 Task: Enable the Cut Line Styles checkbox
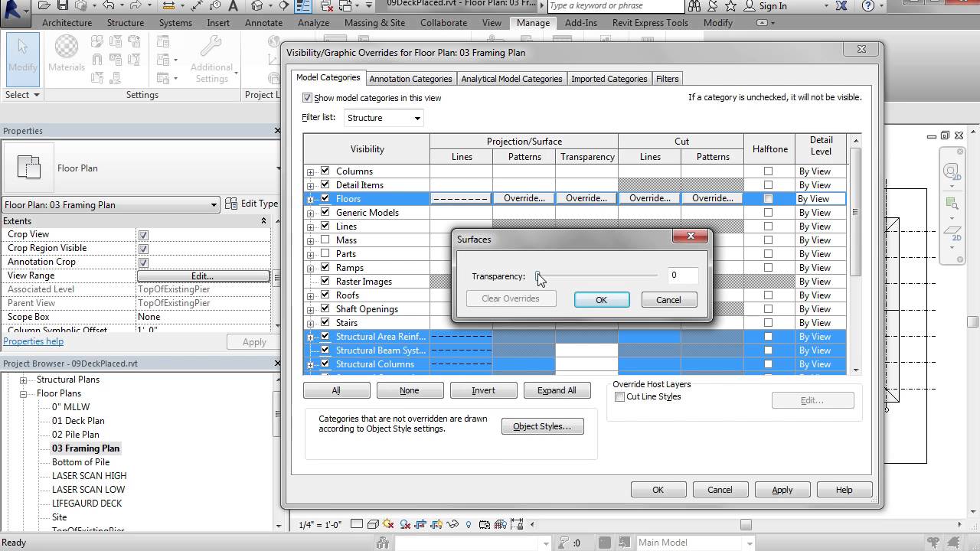tap(620, 397)
